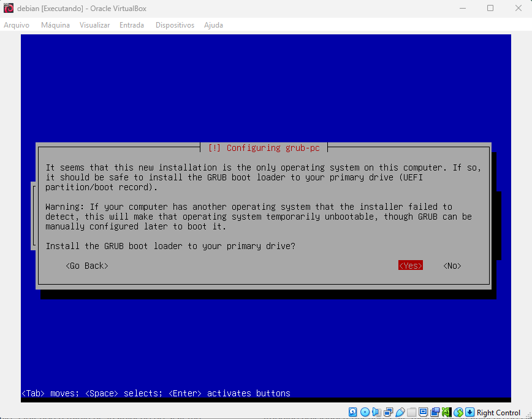Click the network adapter status icon
The width and height of the screenshot is (532, 419).
click(388, 412)
